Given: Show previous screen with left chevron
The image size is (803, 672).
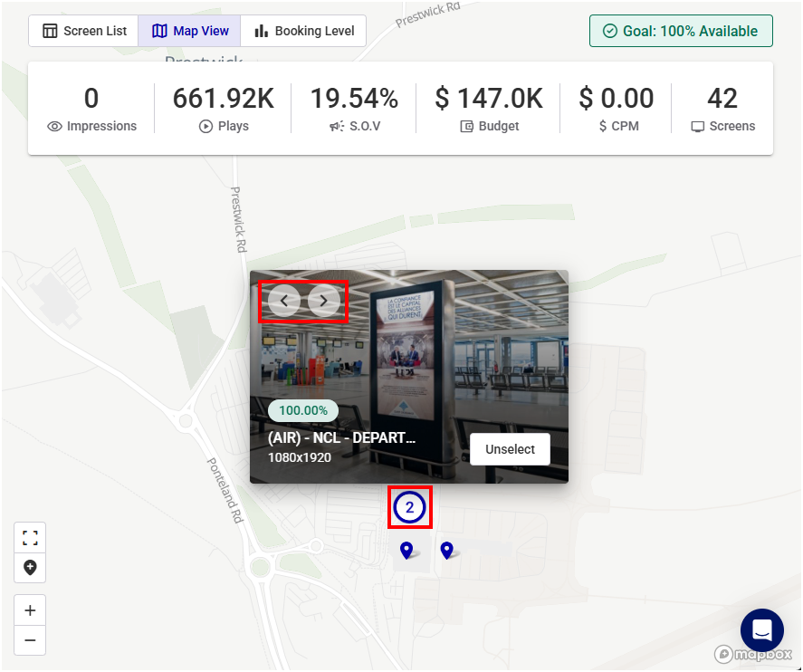Looking at the screenshot, I should pos(284,301).
